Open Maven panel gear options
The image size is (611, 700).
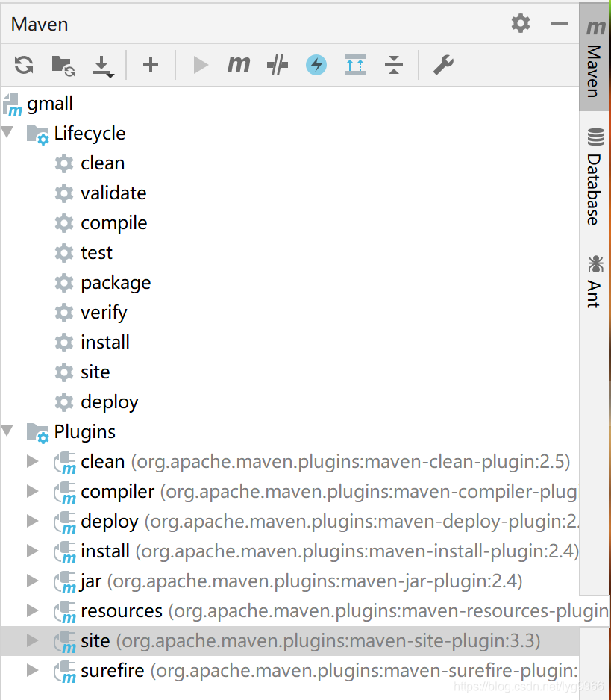521,23
